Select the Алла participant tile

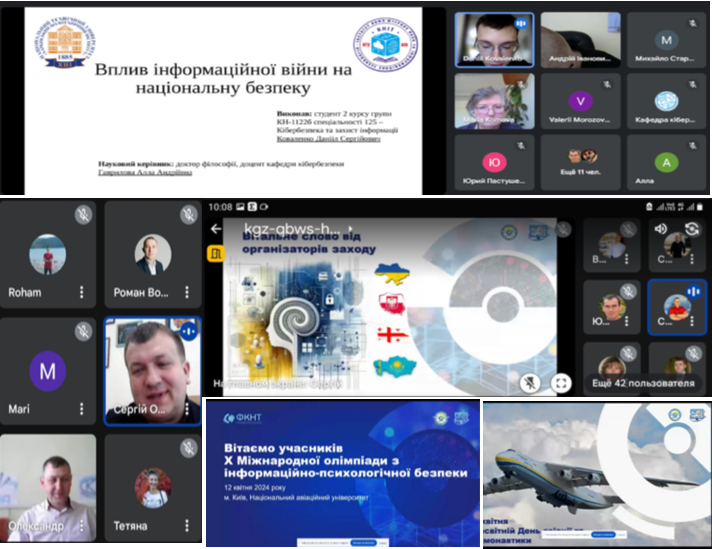(667, 163)
